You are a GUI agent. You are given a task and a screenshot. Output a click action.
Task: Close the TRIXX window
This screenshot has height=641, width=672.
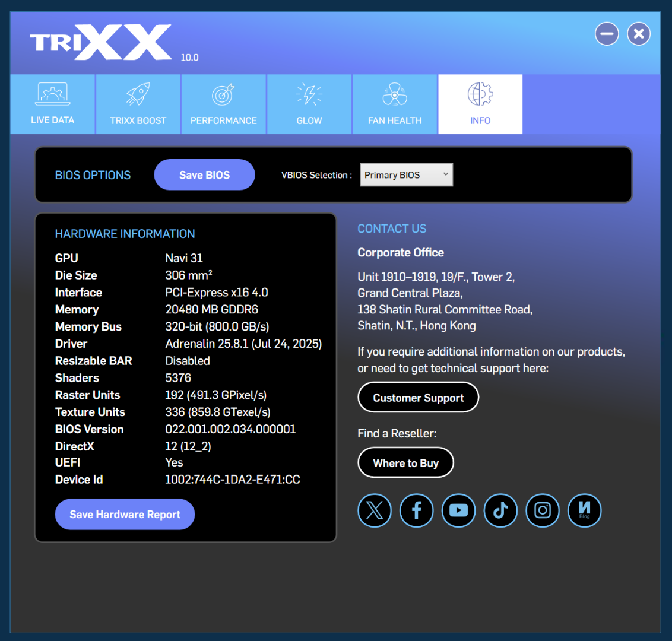coord(639,33)
